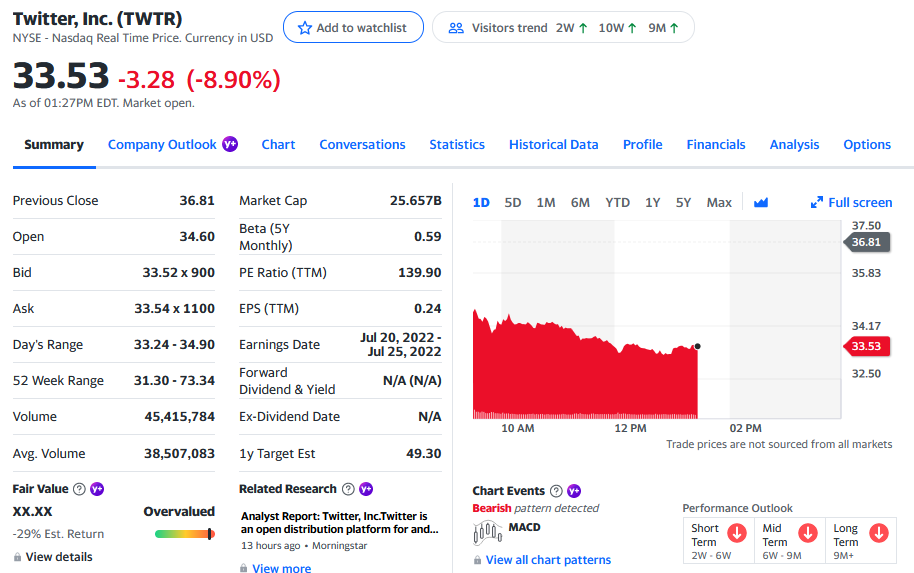Switch chart type using the area chart icon

click(x=761, y=202)
